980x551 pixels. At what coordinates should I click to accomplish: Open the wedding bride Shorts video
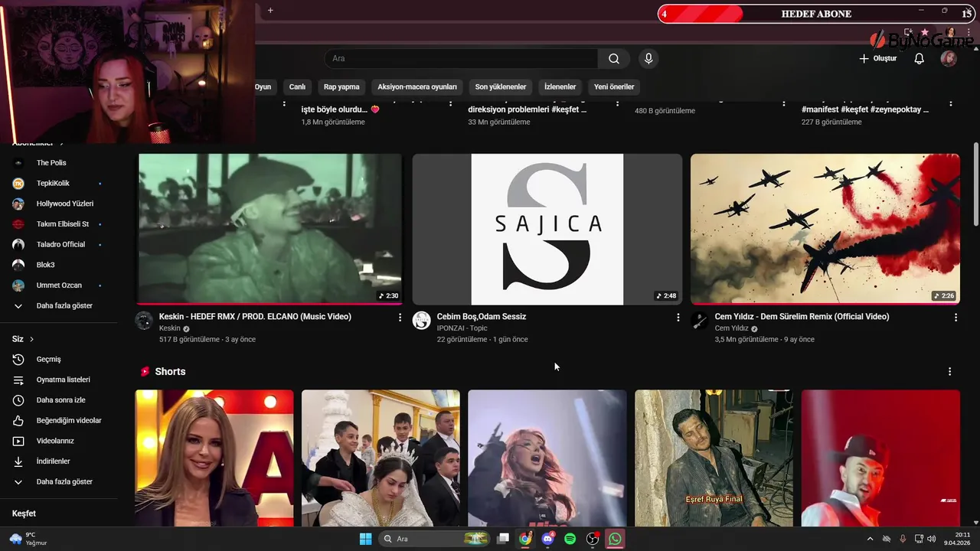381,458
